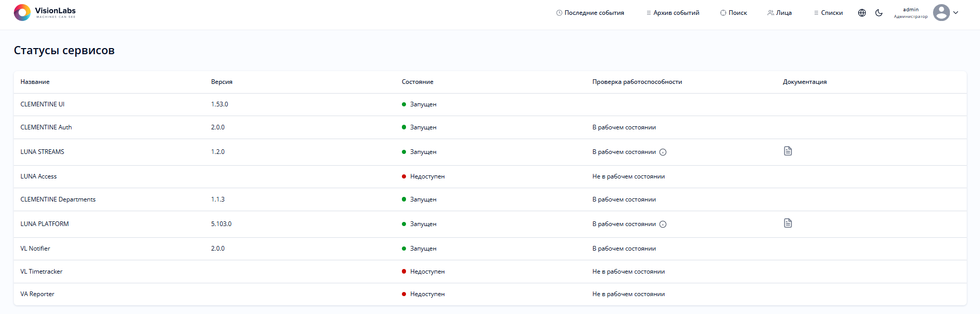Image resolution: width=980 pixels, height=314 pixels.
Task: Click the VisionLabs logo
Action: point(44,12)
